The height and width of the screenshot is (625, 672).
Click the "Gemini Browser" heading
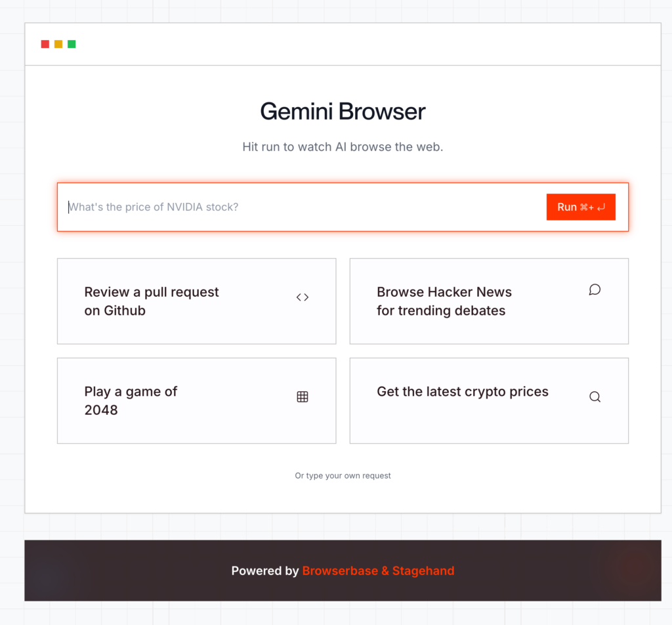coord(343,112)
